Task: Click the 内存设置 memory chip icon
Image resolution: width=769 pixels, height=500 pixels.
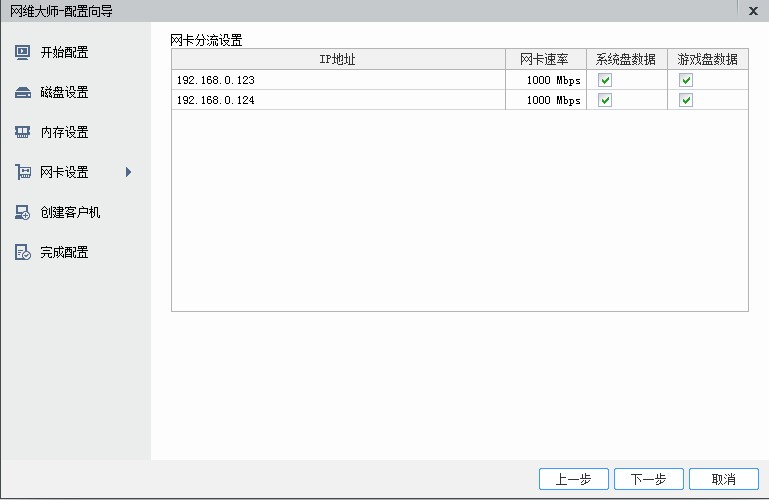Action: click(x=23, y=132)
